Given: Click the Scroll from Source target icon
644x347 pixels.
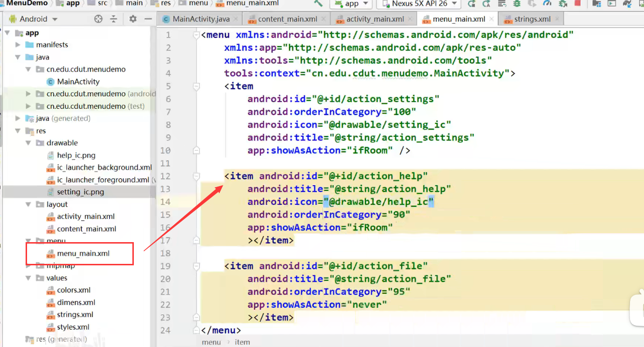Looking at the screenshot, I should coord(99,19).
